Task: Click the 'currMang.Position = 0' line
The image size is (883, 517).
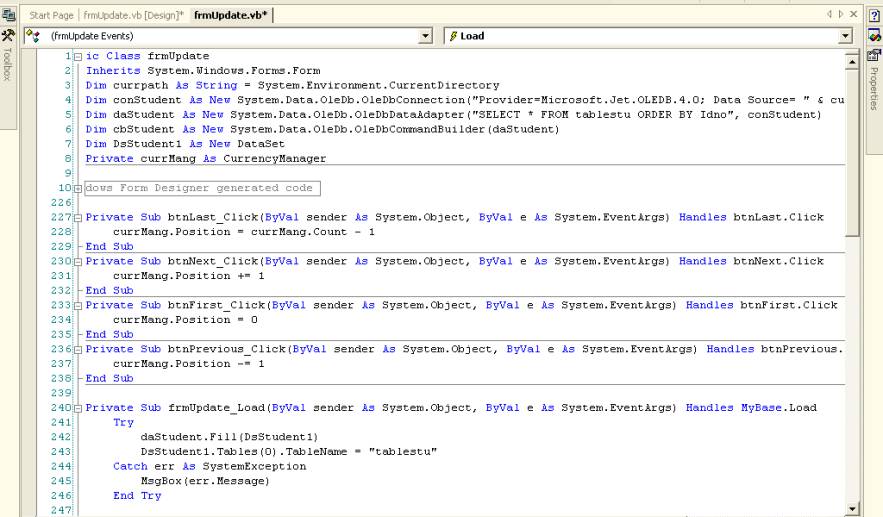Action: (x=185, y=320)
